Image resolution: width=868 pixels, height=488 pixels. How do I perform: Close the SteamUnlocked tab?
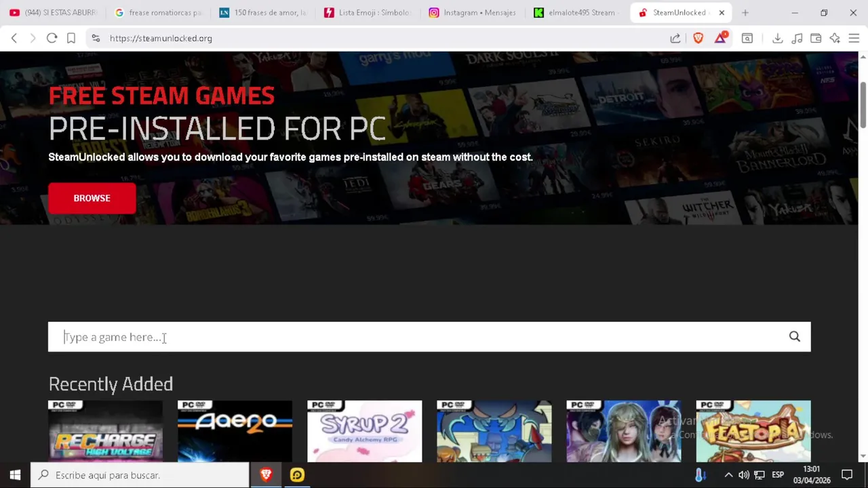[722, 12]
